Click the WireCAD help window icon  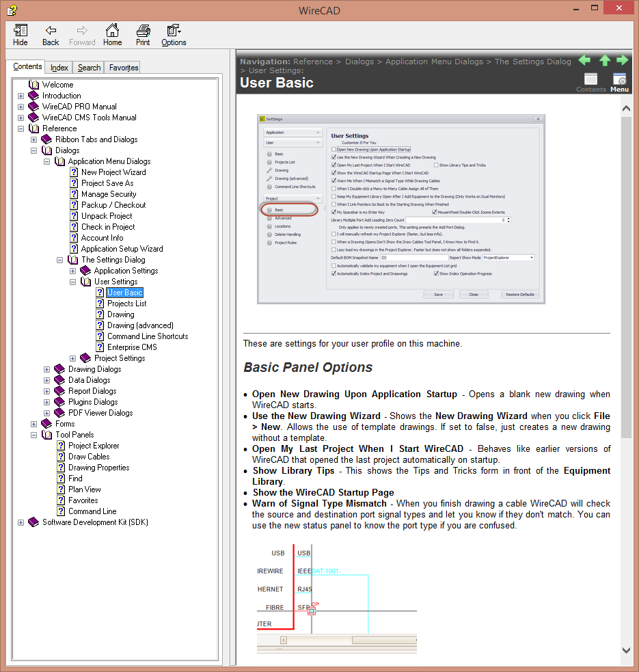tap(12, 10)
